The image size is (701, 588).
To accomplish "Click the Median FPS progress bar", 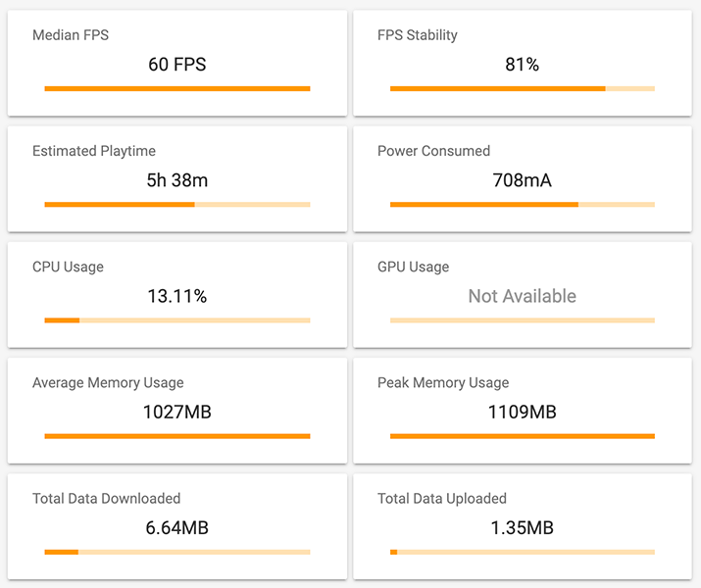I will [x=177, y=88].
